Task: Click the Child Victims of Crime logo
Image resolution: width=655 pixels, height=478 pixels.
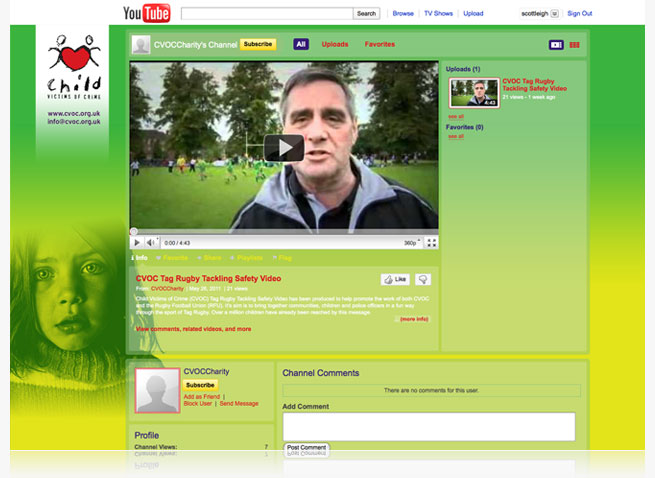Action: point(74,67)
